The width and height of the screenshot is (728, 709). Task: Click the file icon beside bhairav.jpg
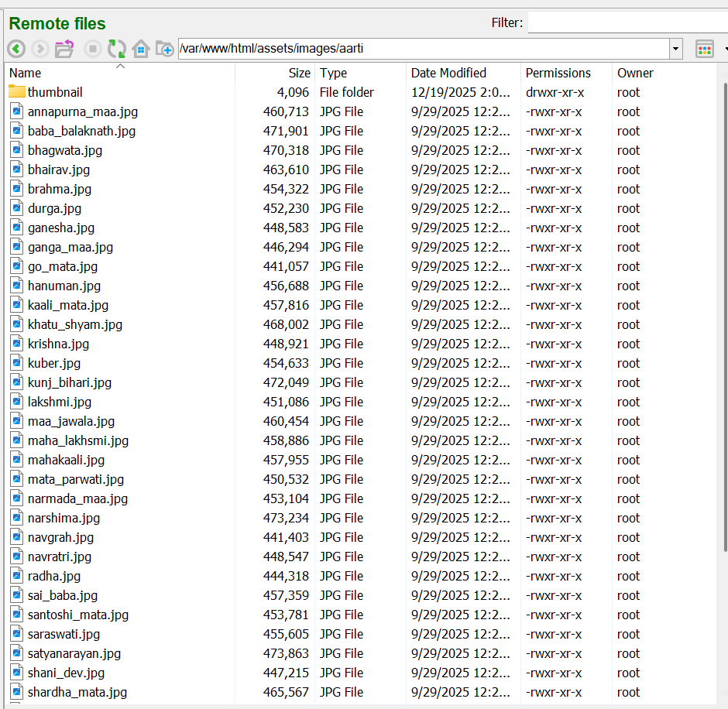17,170
